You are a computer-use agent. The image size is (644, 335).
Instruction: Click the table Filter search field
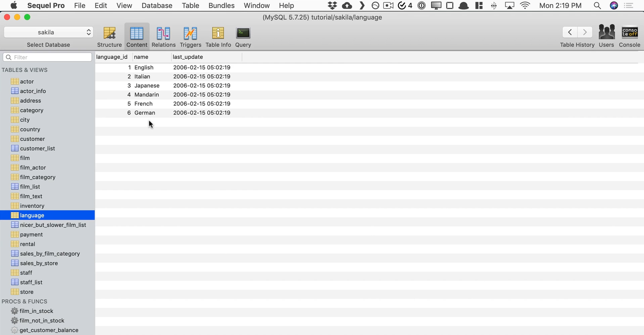click(x=47, y=57)
